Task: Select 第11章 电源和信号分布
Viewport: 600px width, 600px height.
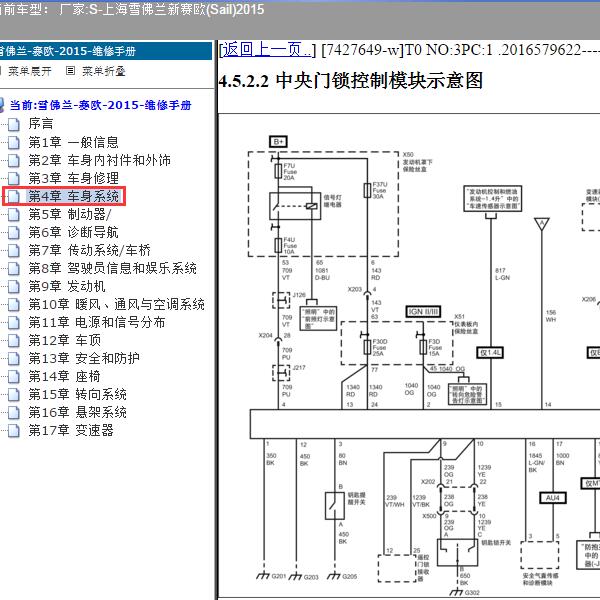Action: tap(97, 323)
